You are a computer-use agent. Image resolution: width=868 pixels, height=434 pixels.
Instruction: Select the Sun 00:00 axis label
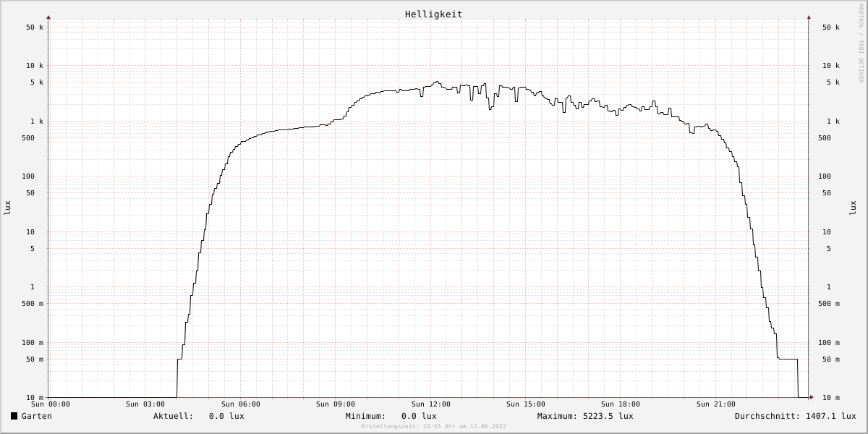click(x=51, y=404)
